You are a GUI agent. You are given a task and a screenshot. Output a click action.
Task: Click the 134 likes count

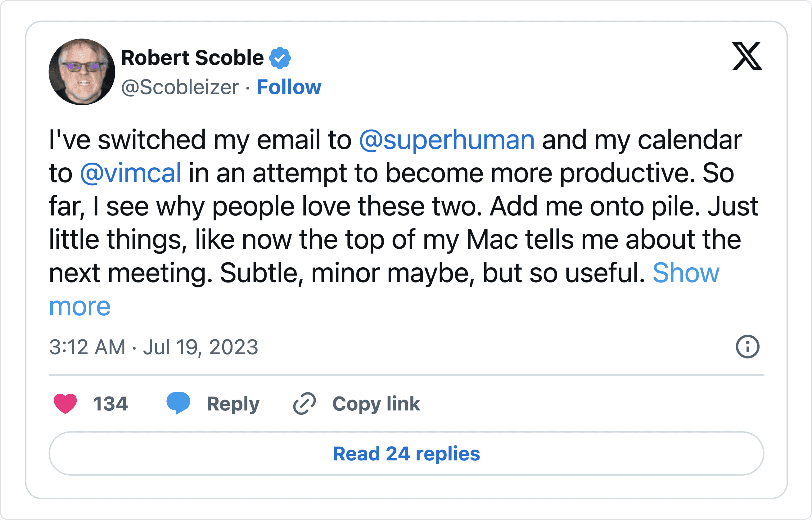[111, 404]
